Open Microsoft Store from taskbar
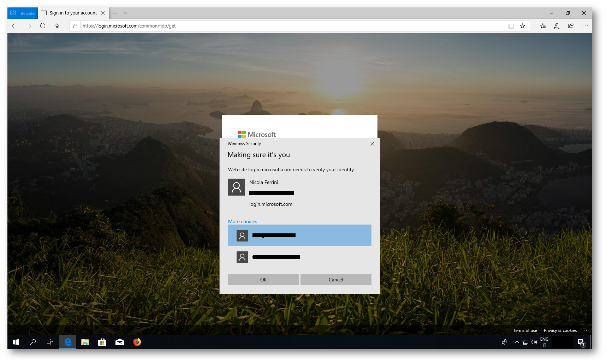This screenshot has height=364, width=607. [x=102, y=342]
